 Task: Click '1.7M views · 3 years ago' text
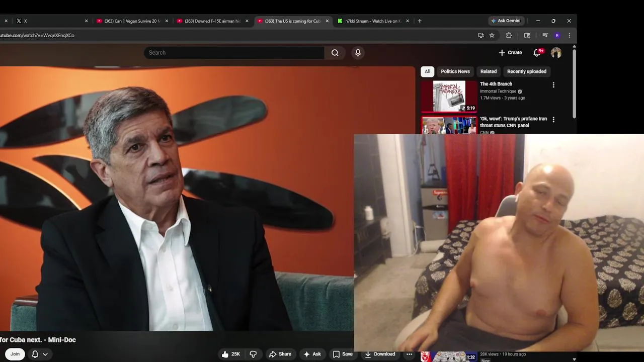[x=503, y=98]
